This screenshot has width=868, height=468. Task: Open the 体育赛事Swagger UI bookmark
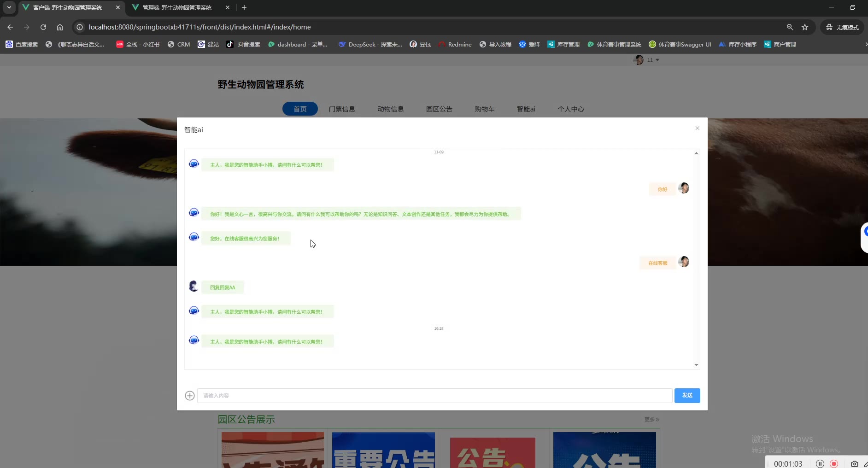(680, 45)
